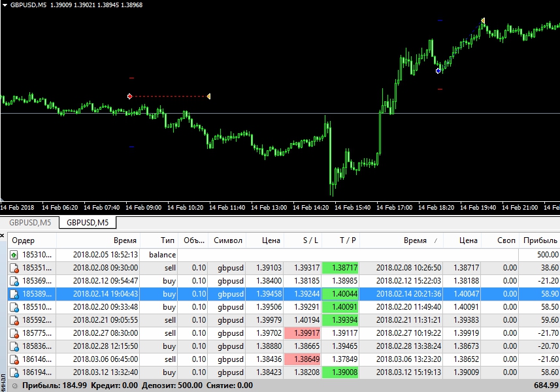The height and width of the screenshot is (392, 560).
Task: Click the loss value -21.20
Action: [548, 281]
